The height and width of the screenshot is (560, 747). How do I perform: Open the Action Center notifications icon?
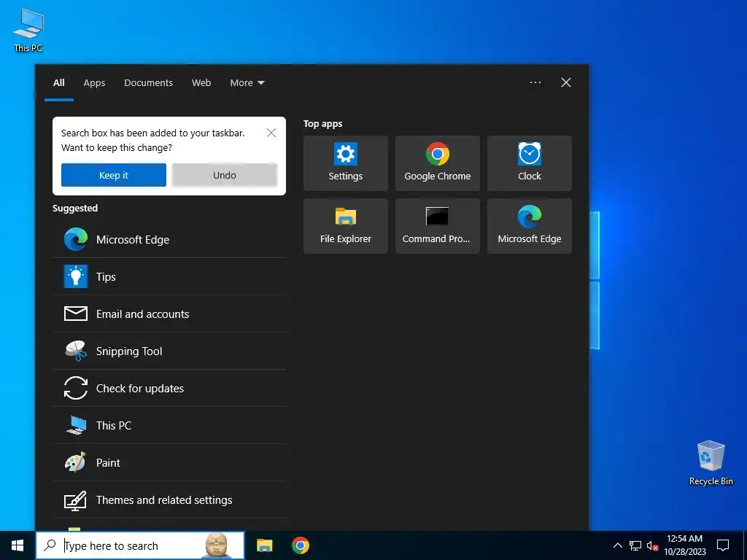(723, 545)
